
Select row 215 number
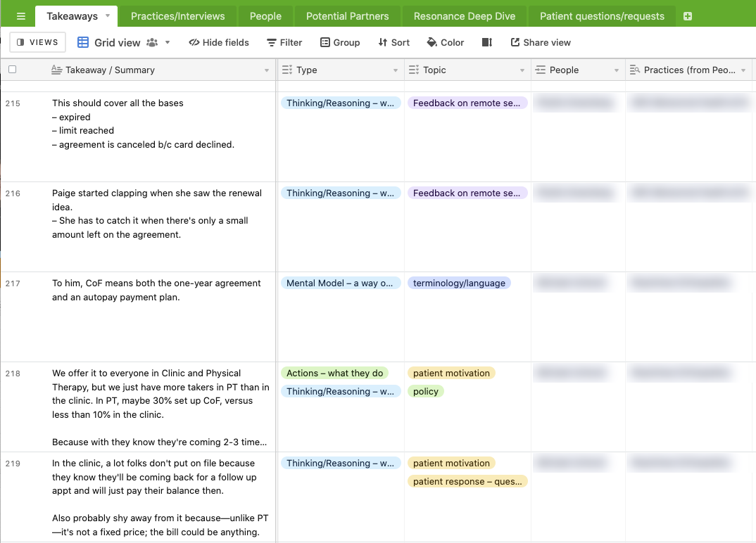(x=13, y=103)
